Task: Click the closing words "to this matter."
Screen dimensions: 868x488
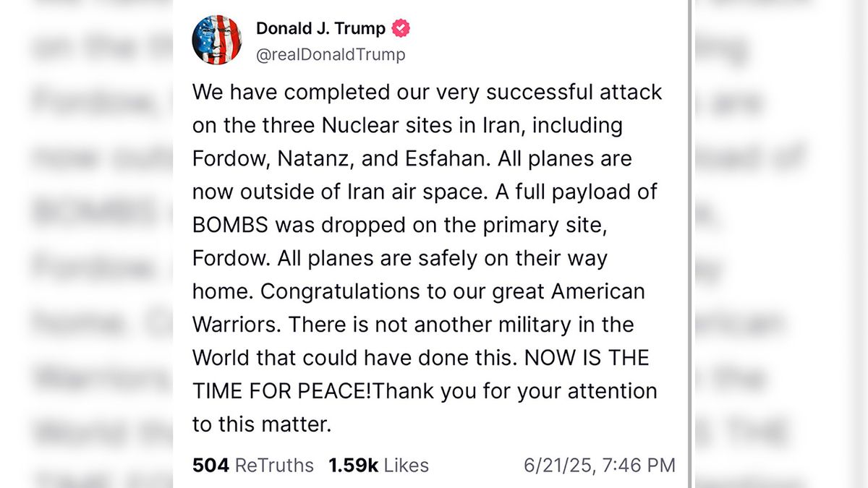Action: [x=261, y=424]
